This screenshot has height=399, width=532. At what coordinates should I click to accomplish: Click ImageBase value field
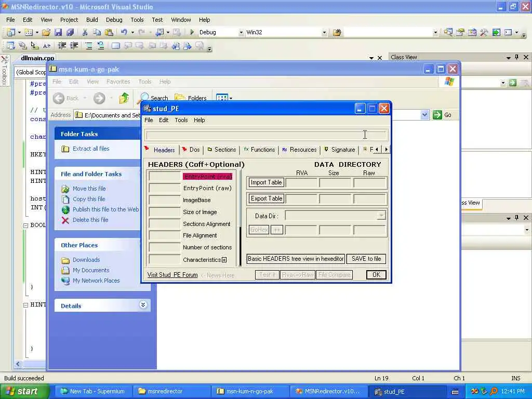coord(165,200)
